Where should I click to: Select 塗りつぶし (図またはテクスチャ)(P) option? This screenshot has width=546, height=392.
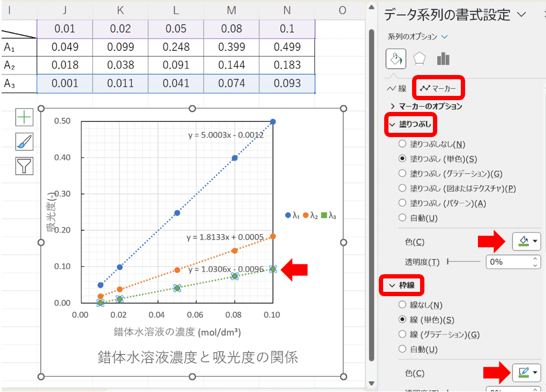pyautogui.click(x=402, y=189)
